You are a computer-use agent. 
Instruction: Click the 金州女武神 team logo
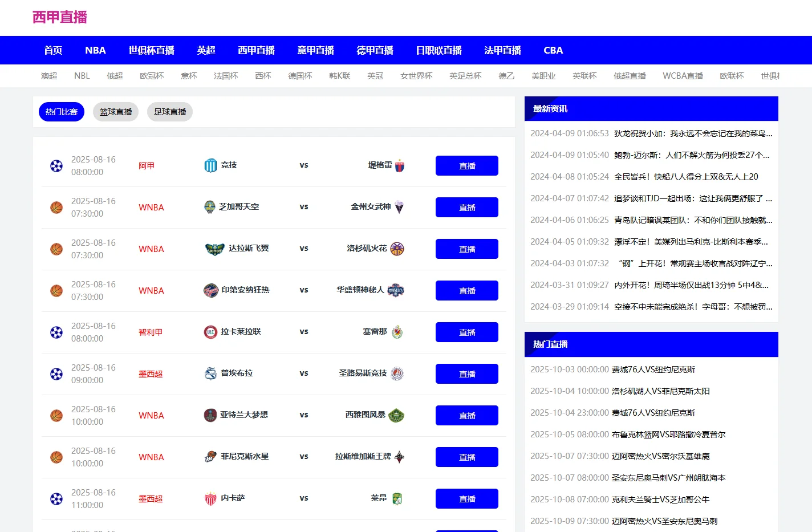click(399, 207)
